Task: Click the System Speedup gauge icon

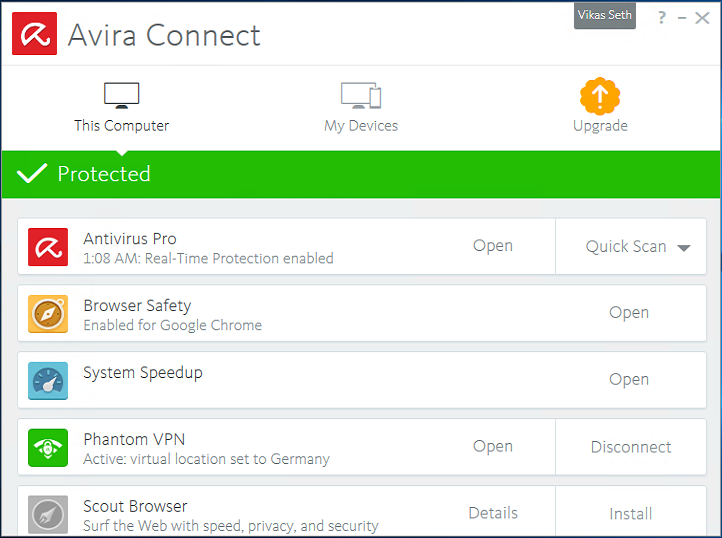Action: tap(48, 381)
